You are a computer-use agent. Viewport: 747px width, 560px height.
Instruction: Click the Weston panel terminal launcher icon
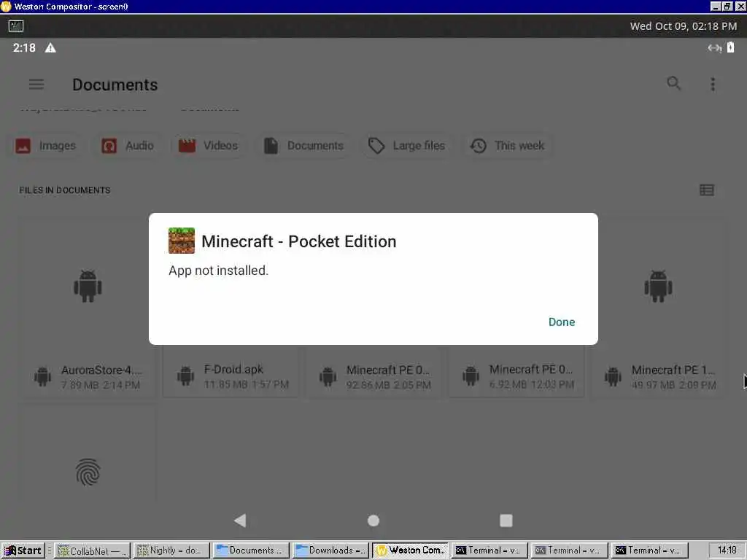16,26
